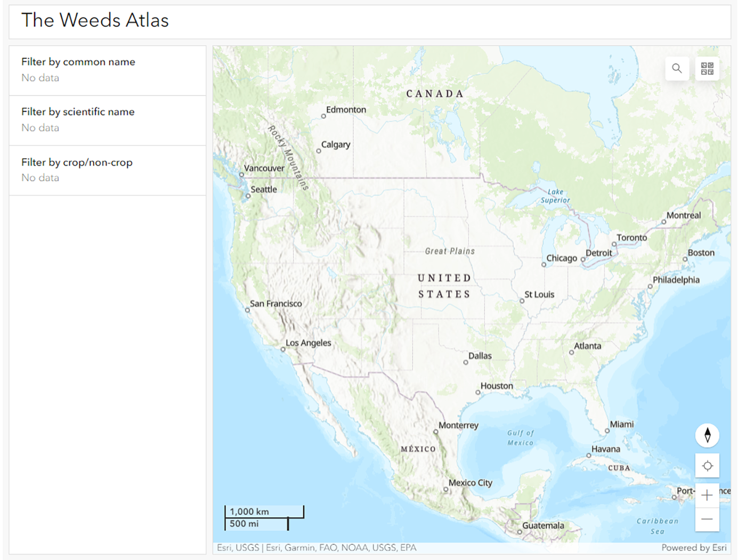Image resolution: width=738 pixels, height=560 pixels.
Task: Find my location on the map
Action: coord(707,466)
